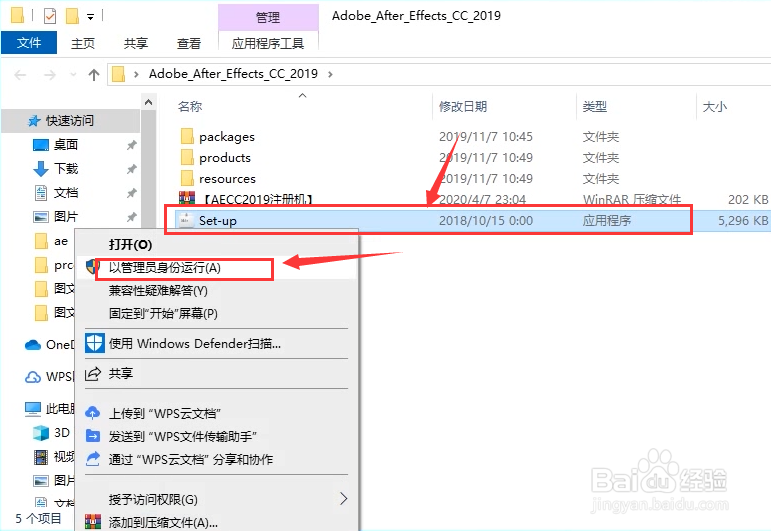Click the new folder icon in title bar
The width and height of the screenshot is (771, 531).
pos(72,16)
